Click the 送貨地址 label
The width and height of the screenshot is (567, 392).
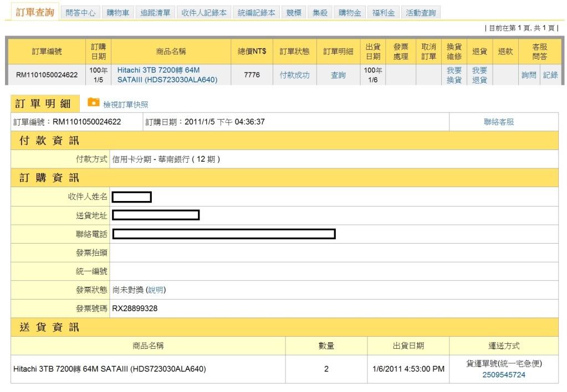click(92, 216)
